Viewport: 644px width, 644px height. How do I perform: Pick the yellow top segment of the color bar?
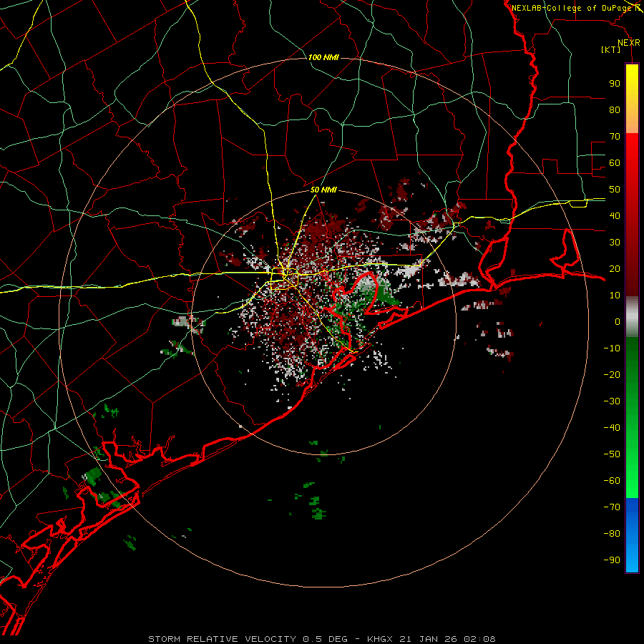[632, 99]
